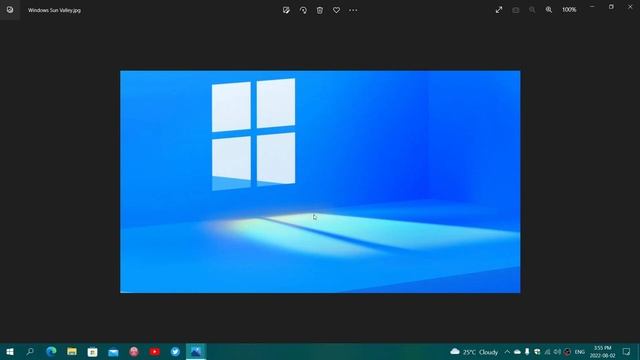Open the Photos collection icon beside the filename
Screen dimensions: 640x360
10,10
